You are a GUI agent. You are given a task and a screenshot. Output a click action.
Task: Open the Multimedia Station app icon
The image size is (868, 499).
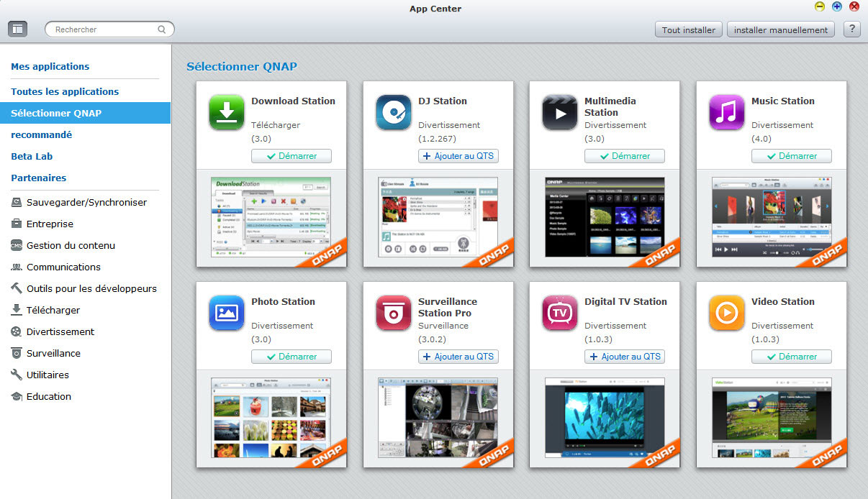click(x=560, y=112)
